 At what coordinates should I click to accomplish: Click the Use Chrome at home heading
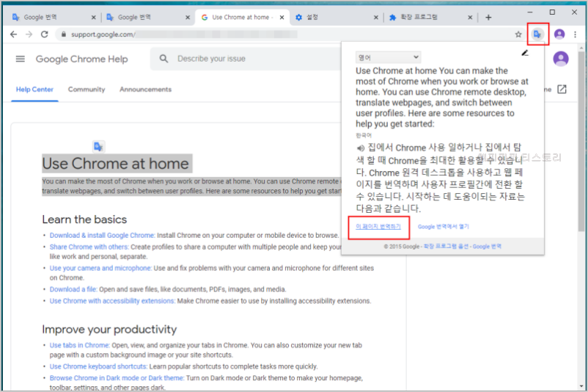[116, 164]
